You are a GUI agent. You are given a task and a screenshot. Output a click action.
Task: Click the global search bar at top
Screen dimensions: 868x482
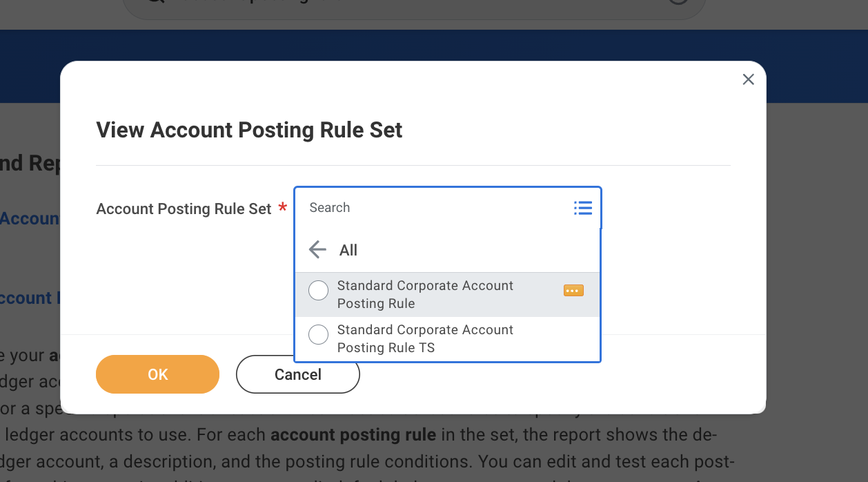pyautogui.click(x=414, y=6)
